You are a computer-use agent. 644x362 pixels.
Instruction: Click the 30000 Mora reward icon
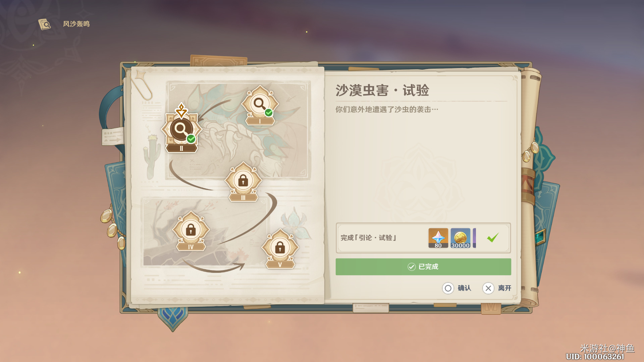(x=460, y=238)
